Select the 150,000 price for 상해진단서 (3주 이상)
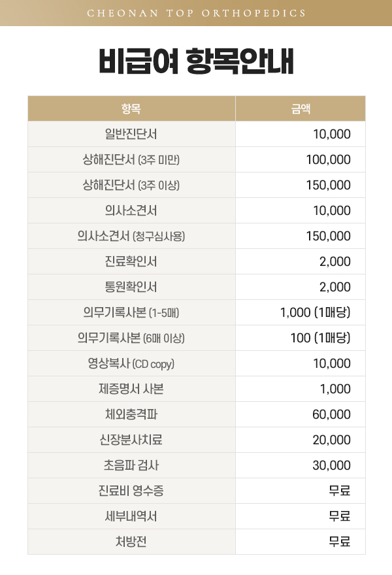The image size is (392, 575). click(x=328, y=185)
